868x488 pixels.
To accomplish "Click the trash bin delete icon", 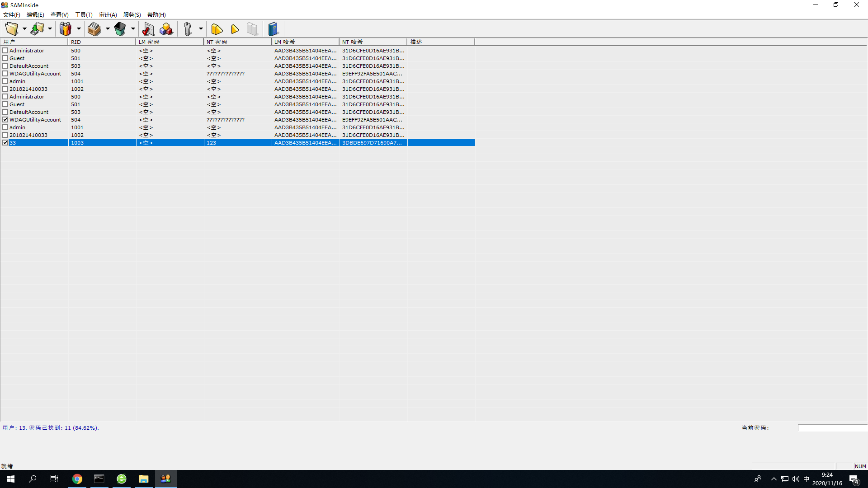I will (120, 29).
